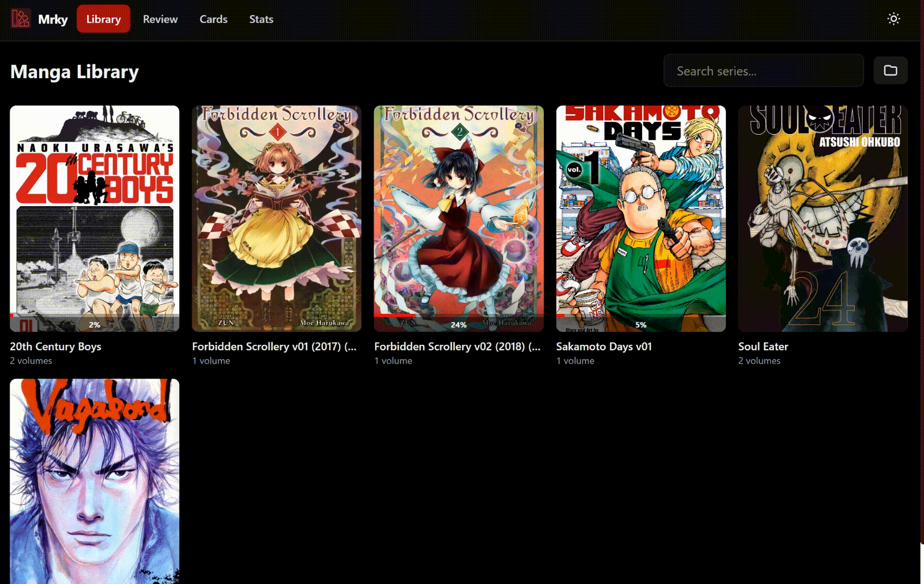Open the Forbidden Scrollery volume 1 cover

click(x=277, y=218)
